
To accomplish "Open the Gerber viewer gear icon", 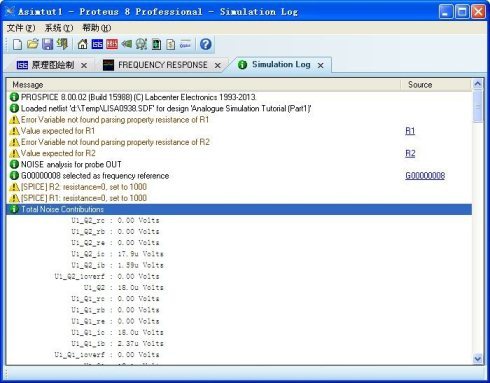I will pyautogui.click(x=141, y=44).
